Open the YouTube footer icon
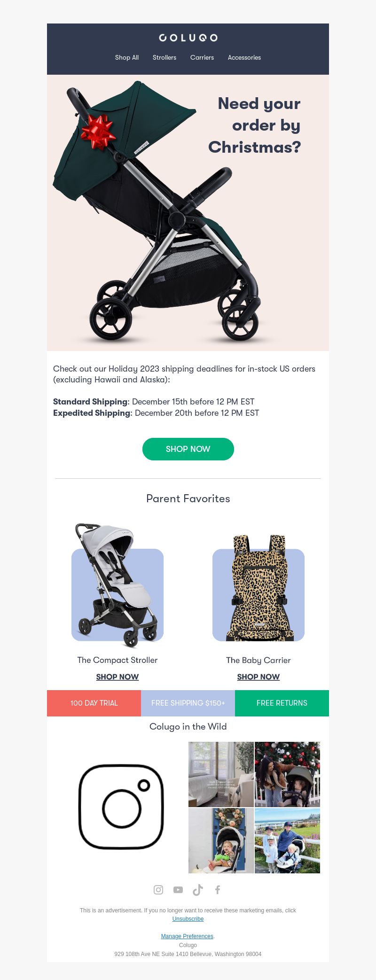Screen dimensions: 376x980 click(x=178, y=890)
